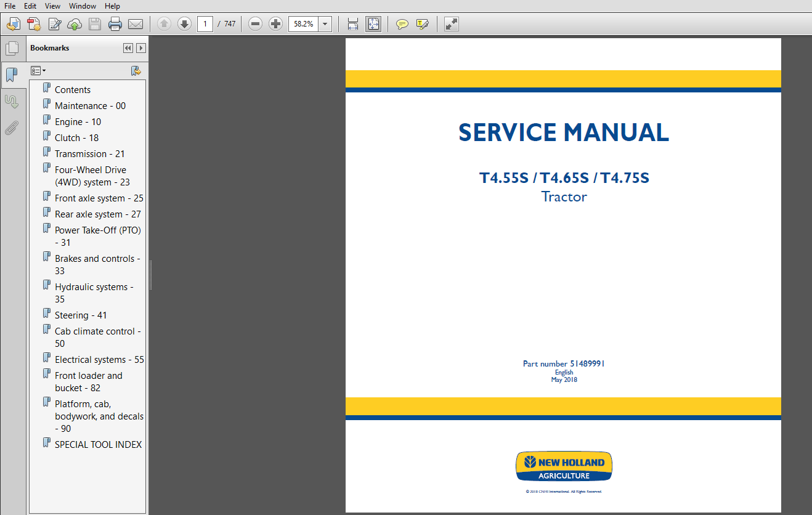Viewport: 812px width, 515px height.
Task: Click the Create PDF toolbar icon
Action: coord(34,24)
